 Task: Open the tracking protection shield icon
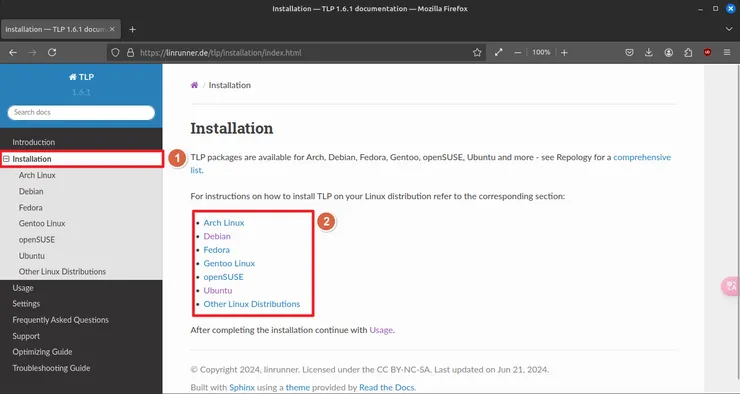click(x=115, y=52)
